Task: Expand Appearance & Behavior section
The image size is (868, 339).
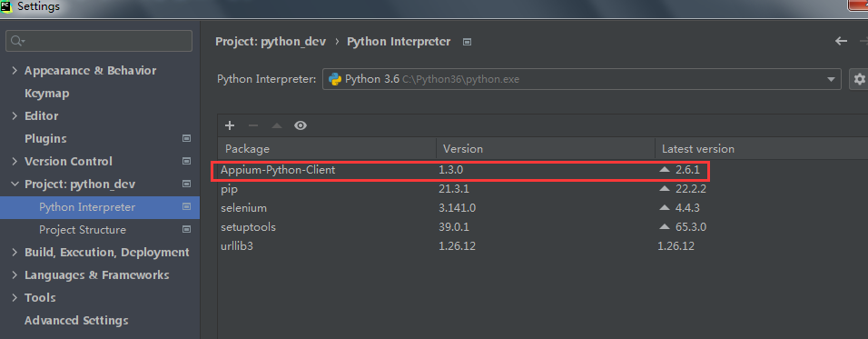Action: click(15, 70)
